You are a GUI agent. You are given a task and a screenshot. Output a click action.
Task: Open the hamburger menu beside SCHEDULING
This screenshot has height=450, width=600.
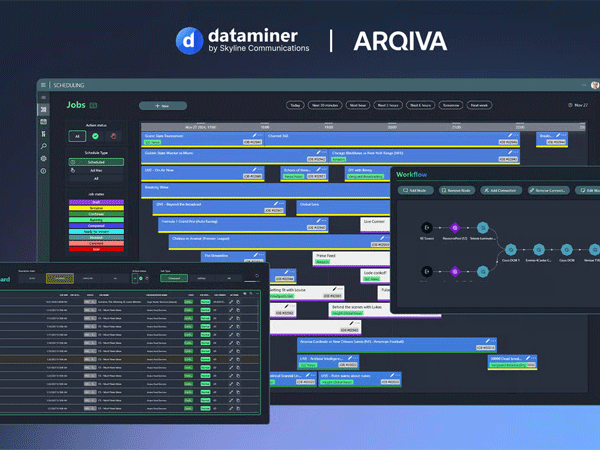point(43,85)
